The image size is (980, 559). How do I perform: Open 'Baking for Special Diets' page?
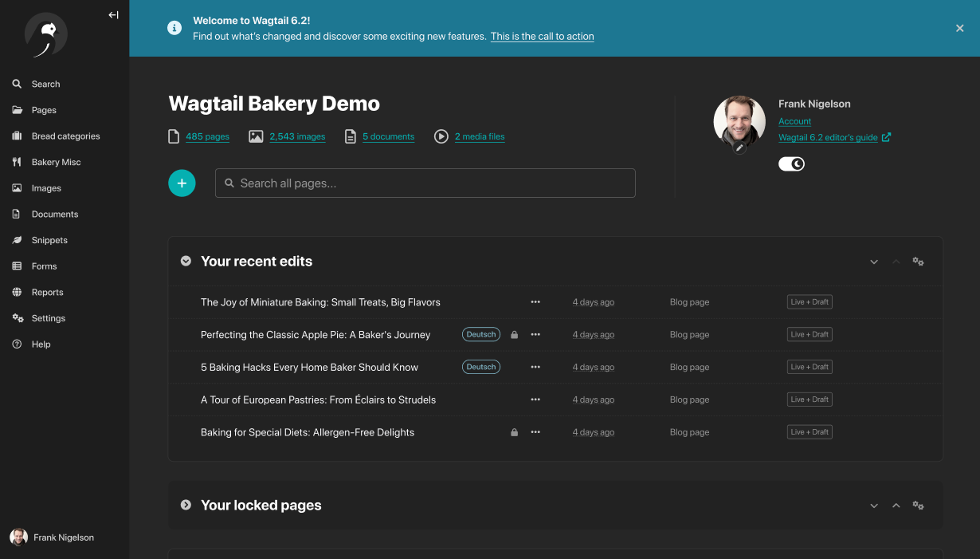tap(308, 432)
